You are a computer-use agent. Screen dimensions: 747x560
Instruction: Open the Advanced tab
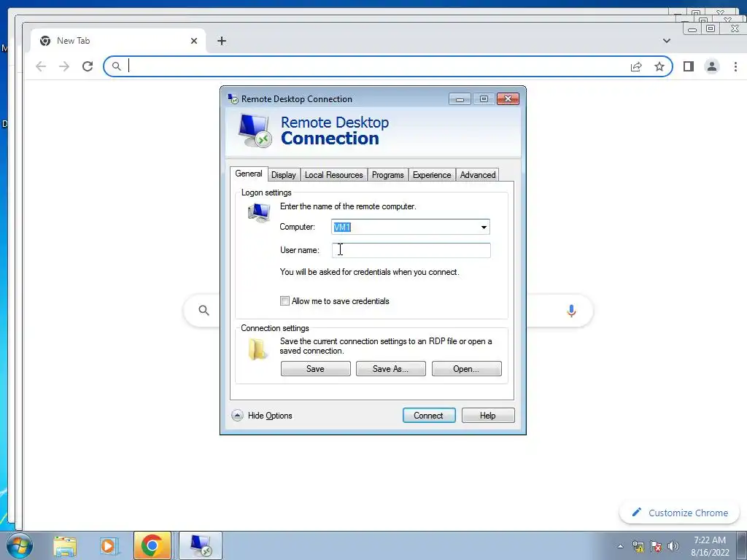pos(478,175)
